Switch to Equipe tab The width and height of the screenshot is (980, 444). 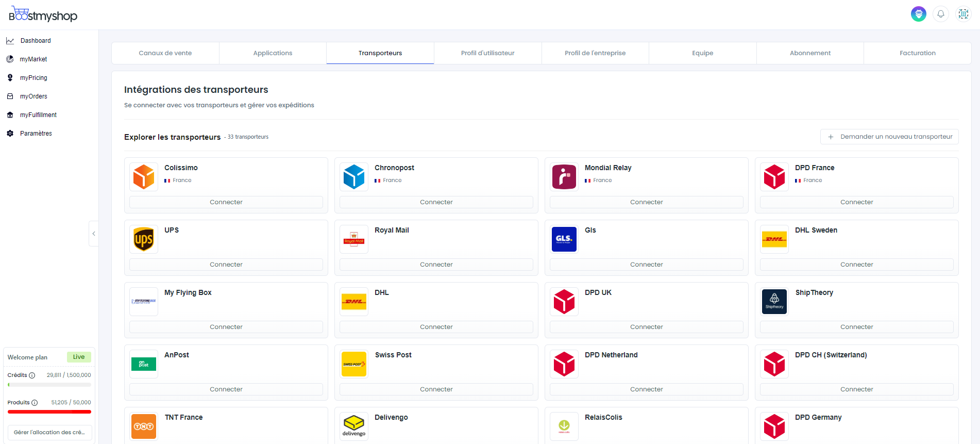click(x=703, y=53)
